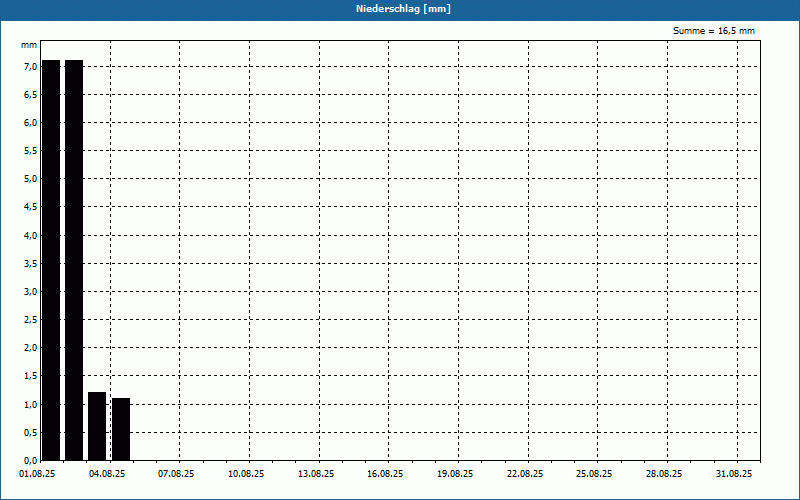This screenshot has width=800, height=500.
Task: Click the Niederschlag [mm] chart title
Action: tap(403, 9)
